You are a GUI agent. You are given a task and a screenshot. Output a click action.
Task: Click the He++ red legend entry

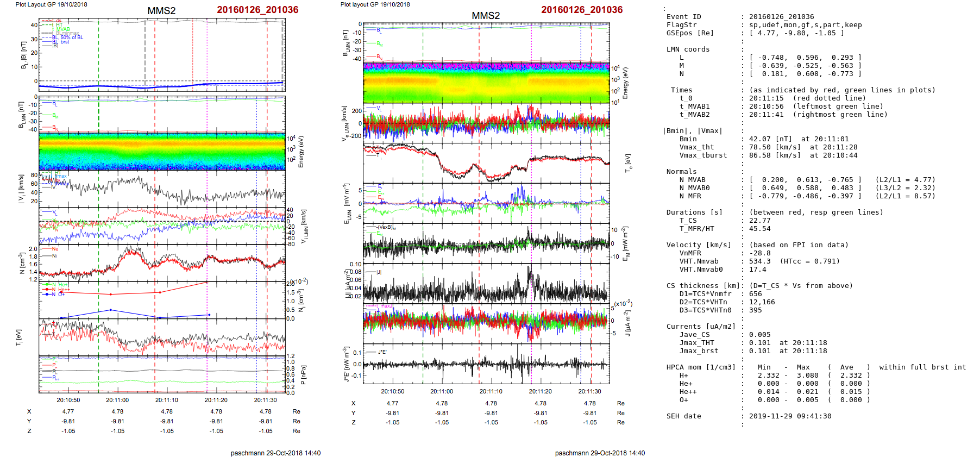tap(64, 290)
